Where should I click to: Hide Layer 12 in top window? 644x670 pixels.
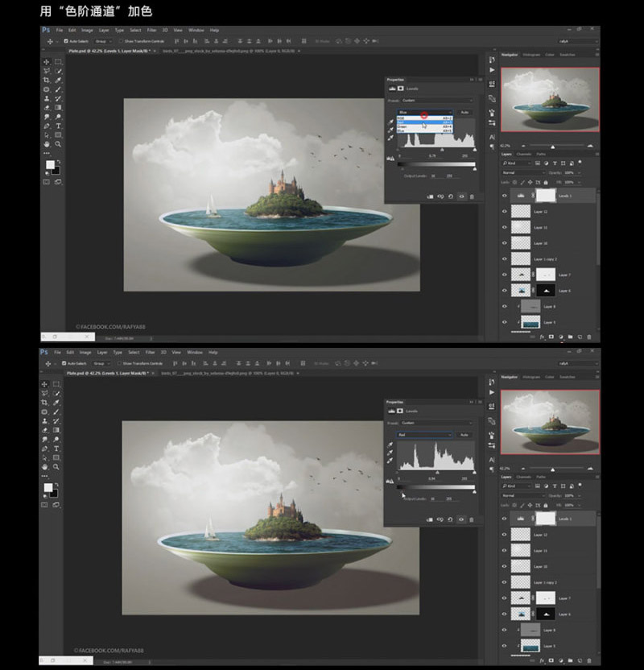[x=505, y=212]
